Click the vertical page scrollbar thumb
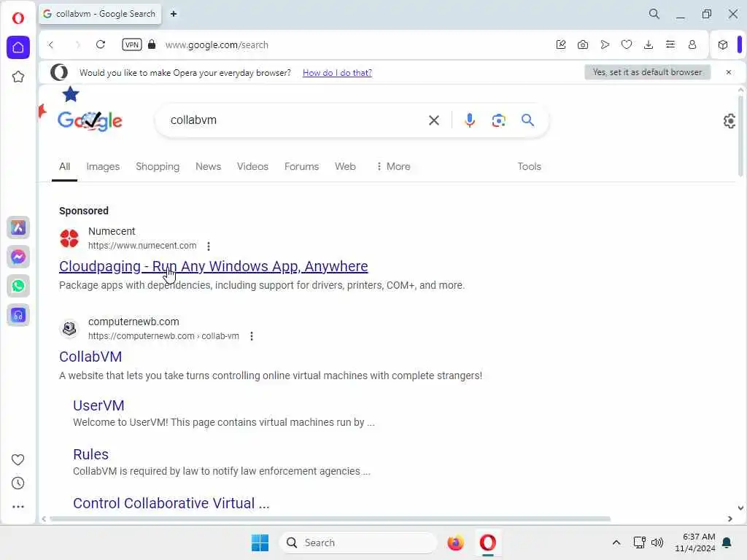Image resolution: width=747 pixels, height=560 pixels. click(x=740, y=136)
